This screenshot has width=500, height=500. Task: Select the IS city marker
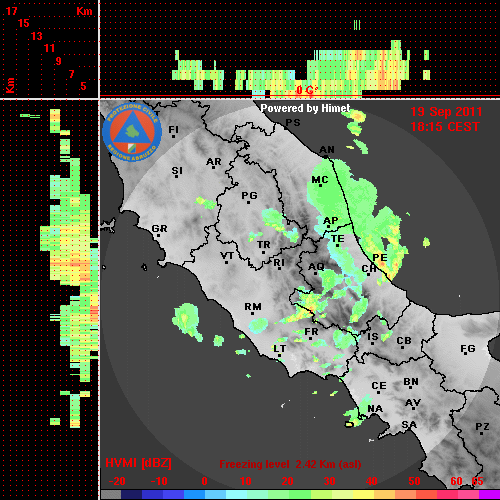pyautogui.click(x=372, y=343)
